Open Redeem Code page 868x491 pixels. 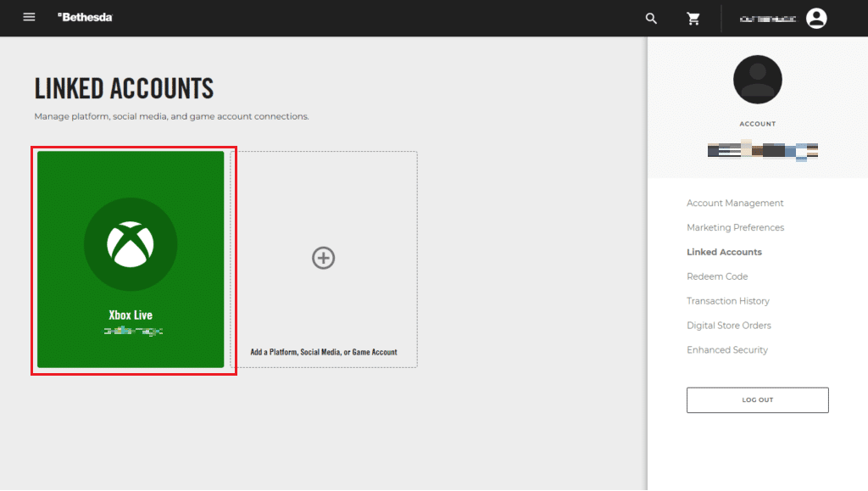click(x=717, y=276)
